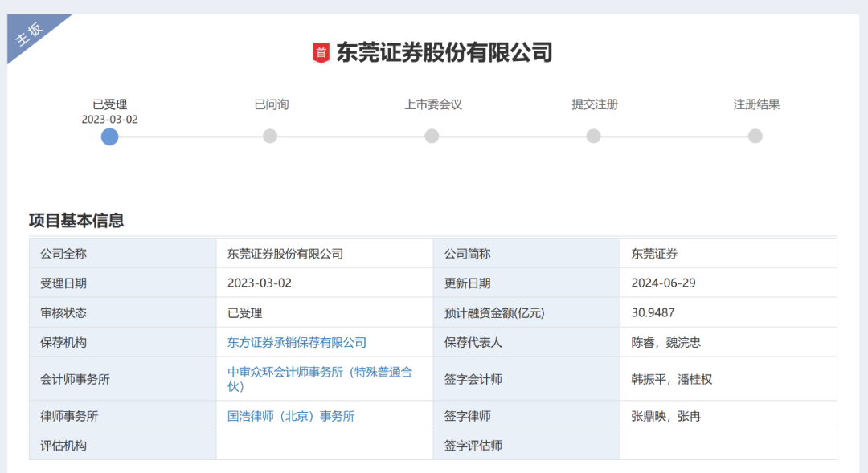Click the 陈睿, 魏浣忠 representatives cell

(x=728, y=342)
